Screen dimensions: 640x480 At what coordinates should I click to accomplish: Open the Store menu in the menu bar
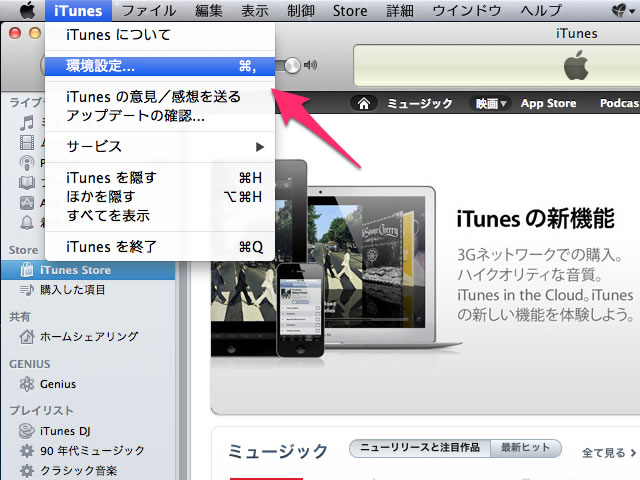tap(350, 11)
